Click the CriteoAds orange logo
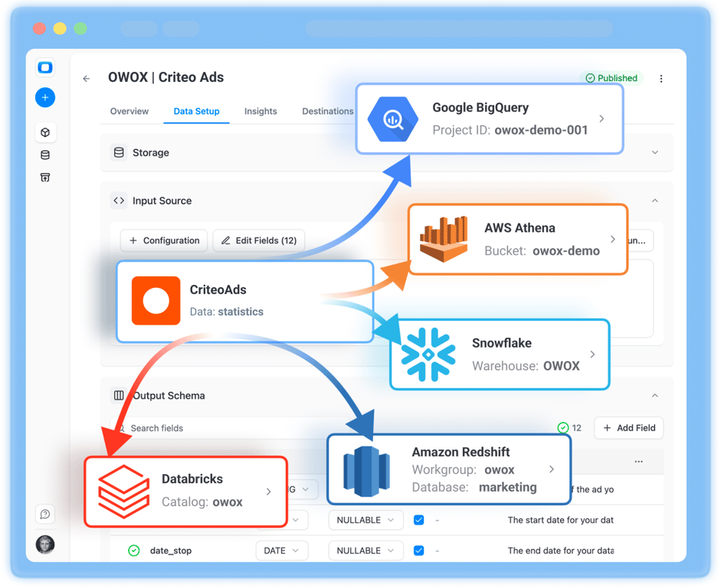721x588 pixels. [156, 301]
